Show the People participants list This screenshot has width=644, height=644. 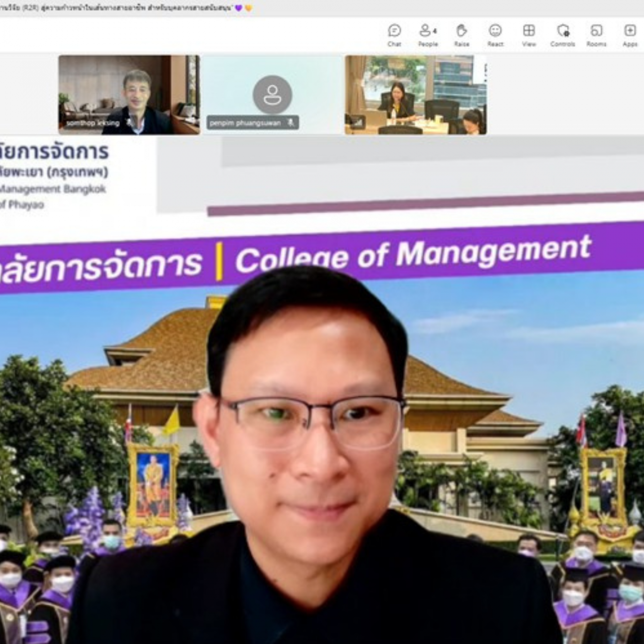[428, 35]
